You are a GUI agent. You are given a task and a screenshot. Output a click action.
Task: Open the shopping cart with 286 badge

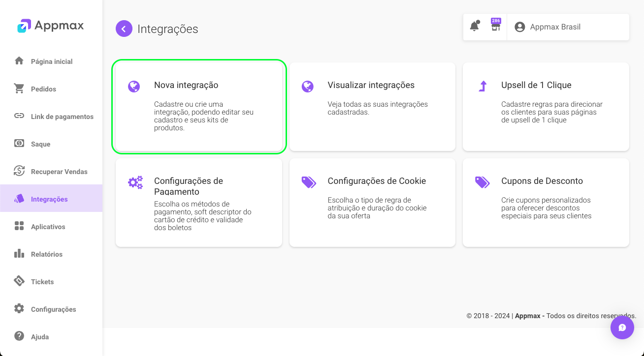pos(496,27)
